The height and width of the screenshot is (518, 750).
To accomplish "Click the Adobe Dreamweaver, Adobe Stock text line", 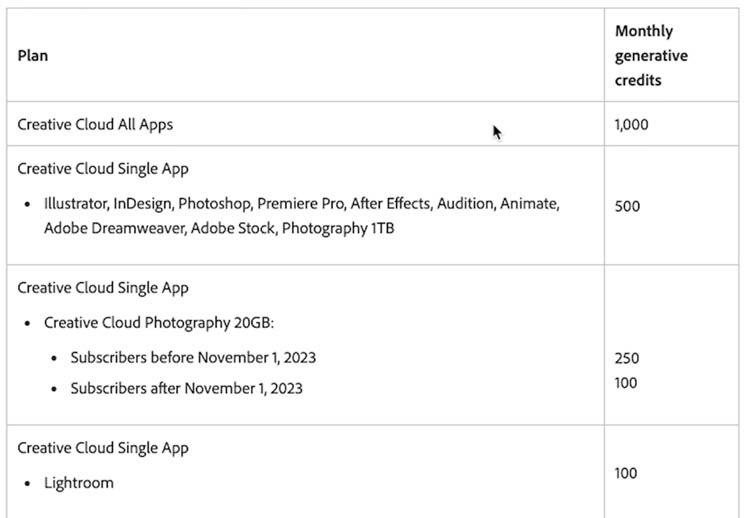I will click(x=219, y=228).
